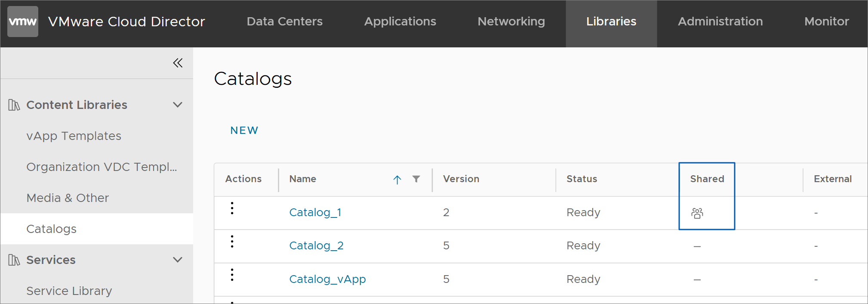Image resolution: width=868 pixels, height=304 pixels.
Task: Click the Shared column header
Action: (x=707, y=179)
